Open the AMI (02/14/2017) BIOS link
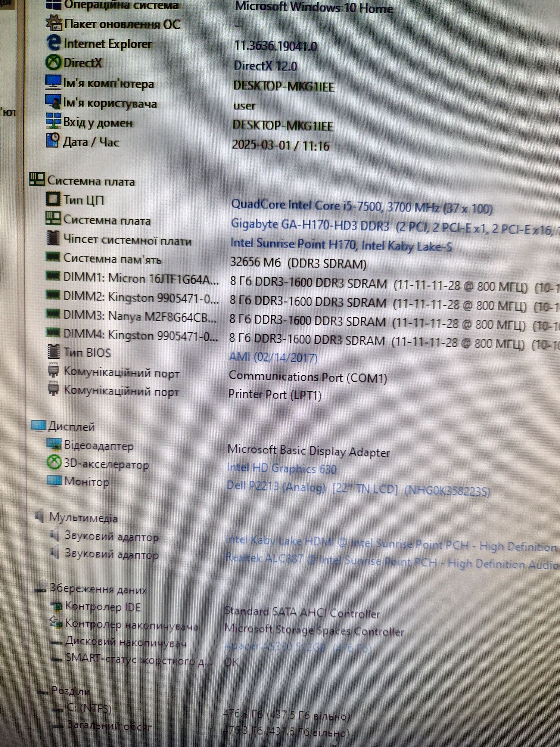Screen dimensions: 560x747 (273, 357)
